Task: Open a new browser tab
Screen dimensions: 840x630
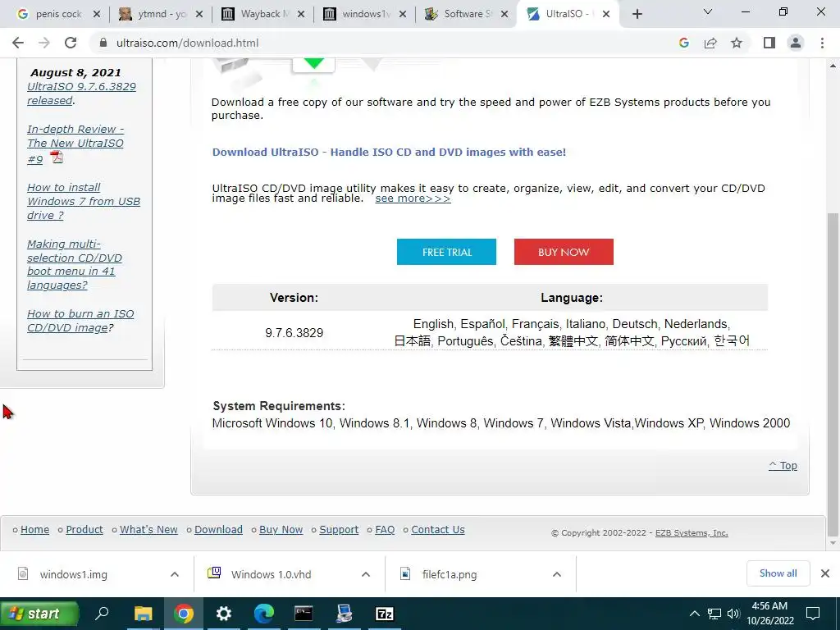Action: pyautogui.click(x=637, y=14)
